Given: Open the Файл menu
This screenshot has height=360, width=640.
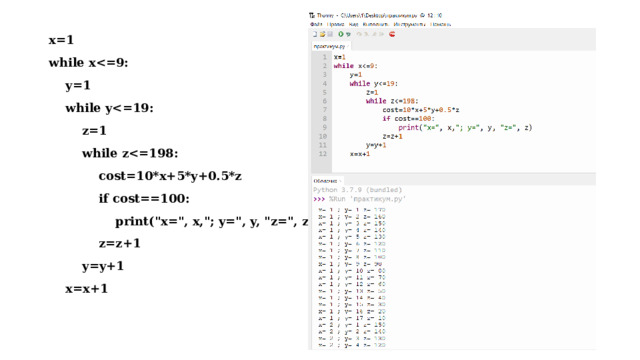Looking at the screenshot, I should (316, 24).
